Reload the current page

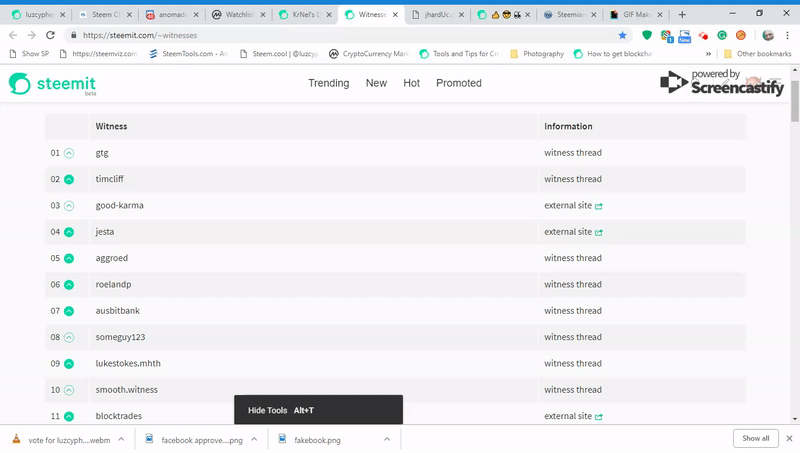tap(50, 35)
